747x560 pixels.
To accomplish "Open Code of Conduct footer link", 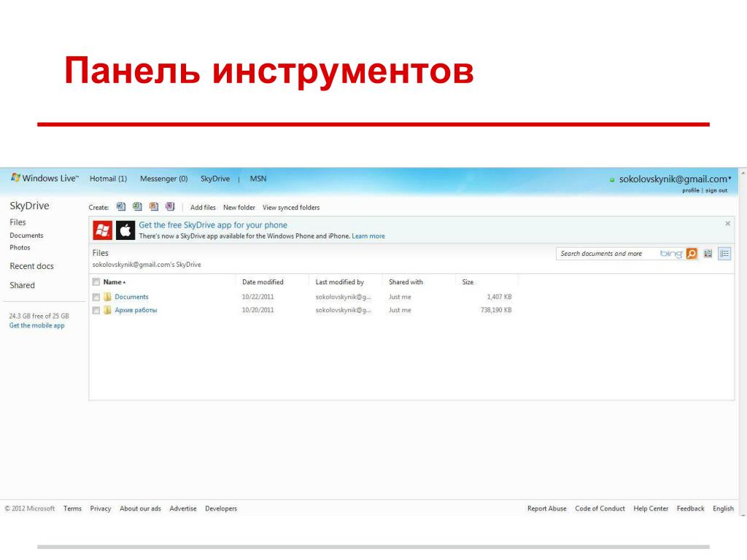I will [x=600, y=508].
